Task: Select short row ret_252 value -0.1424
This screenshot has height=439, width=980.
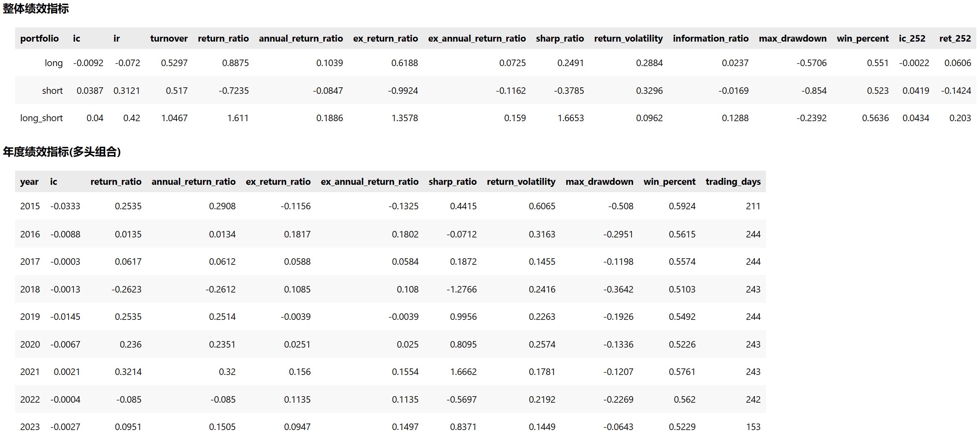Action: point(956,91)
